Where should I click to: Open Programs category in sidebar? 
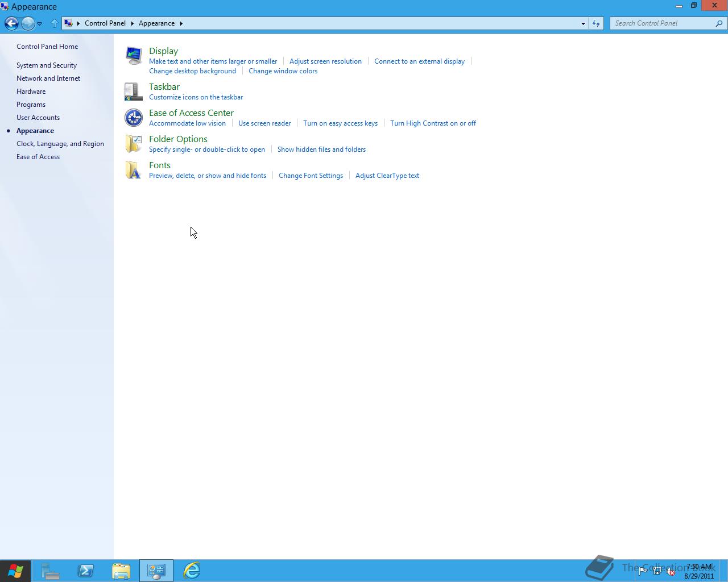[x=31, y=105]
